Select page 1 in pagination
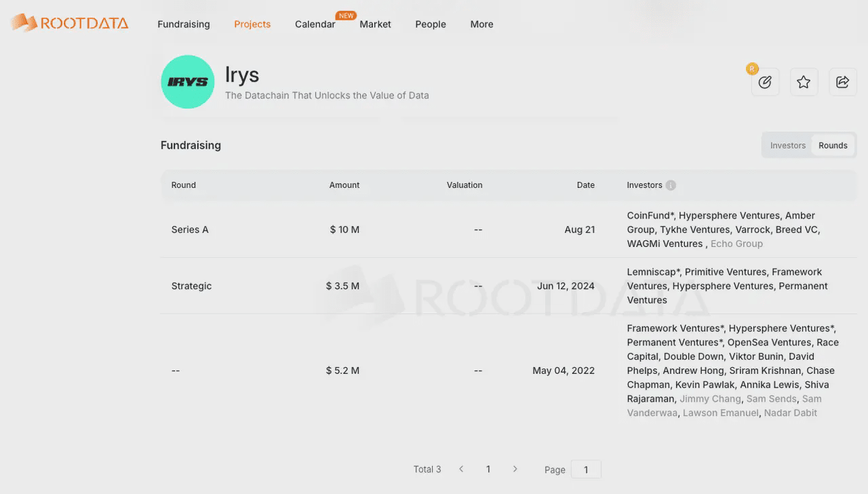Screen dimensions: 868x494 [488, 469]
